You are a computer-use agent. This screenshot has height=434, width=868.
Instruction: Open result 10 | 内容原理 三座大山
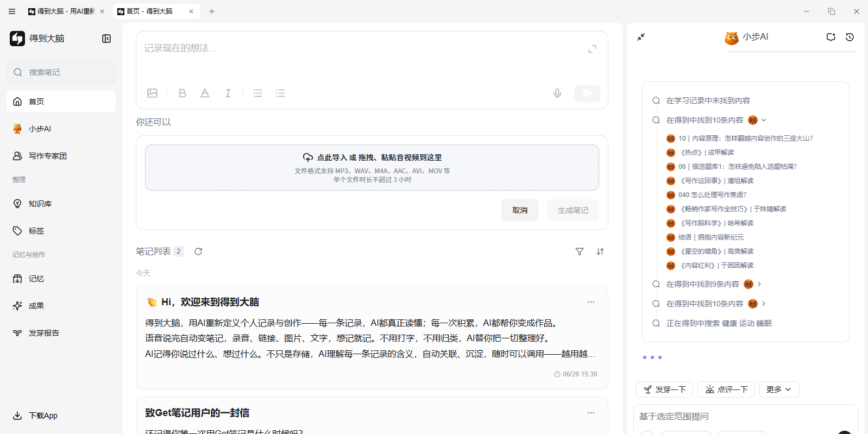[x=739, y=139]
